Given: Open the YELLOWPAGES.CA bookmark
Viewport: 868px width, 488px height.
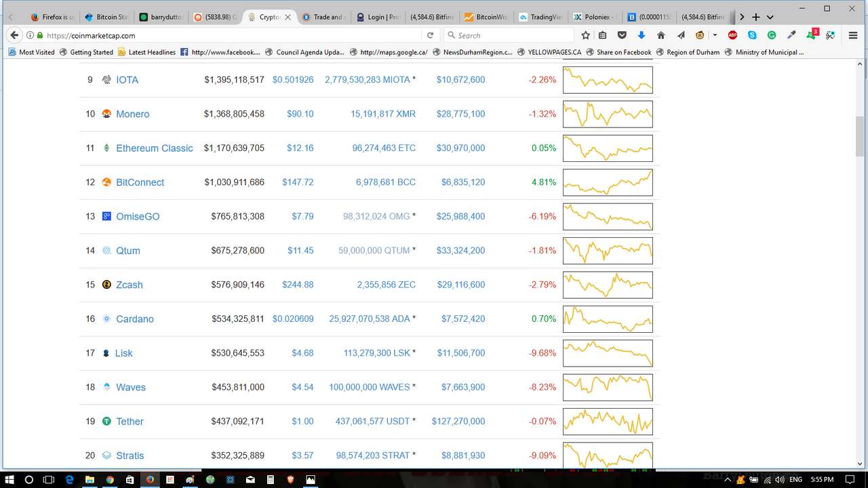Looking at the screenshot, I should pos(549,52).
